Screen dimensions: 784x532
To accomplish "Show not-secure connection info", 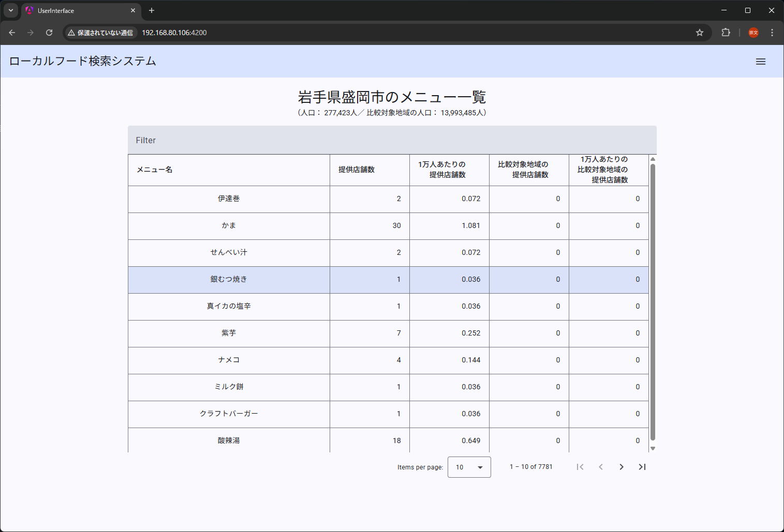I will pyautogui.click(x=100, y=33).
